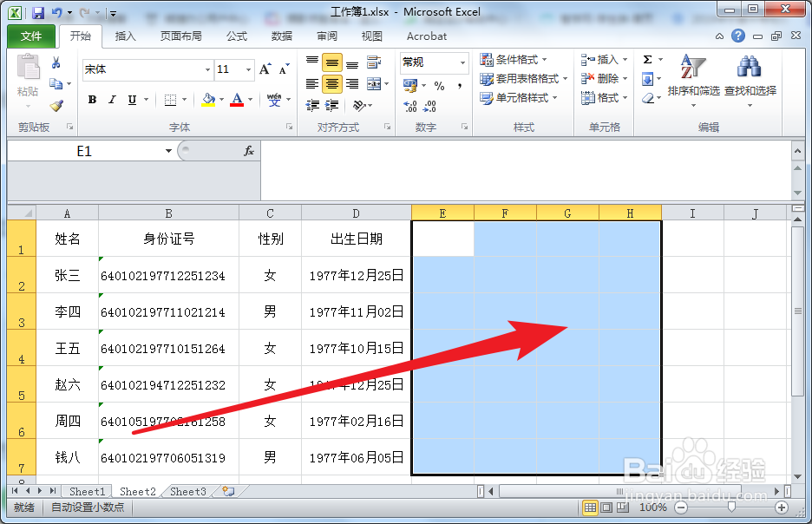Select the Sheet1 worksheet tab
Image resolution: width=812 pixels, height=524 pixels.
click(87, 491)
